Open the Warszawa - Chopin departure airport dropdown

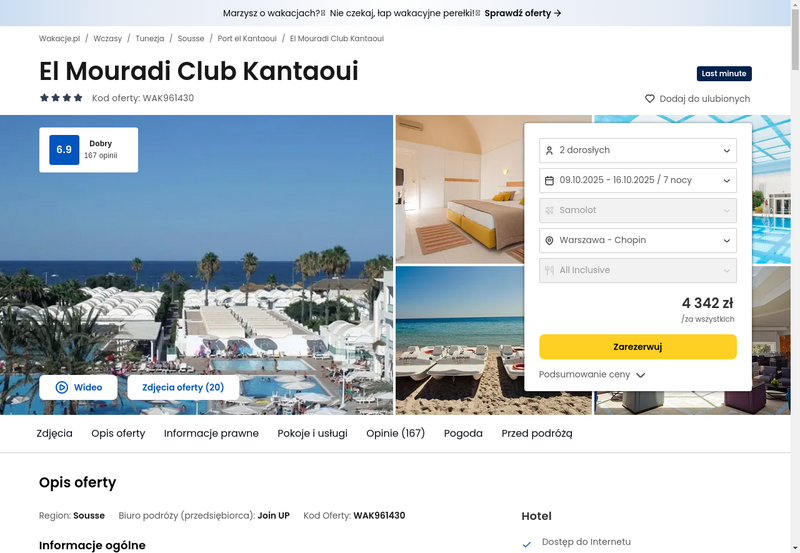(x=638, y=240)
